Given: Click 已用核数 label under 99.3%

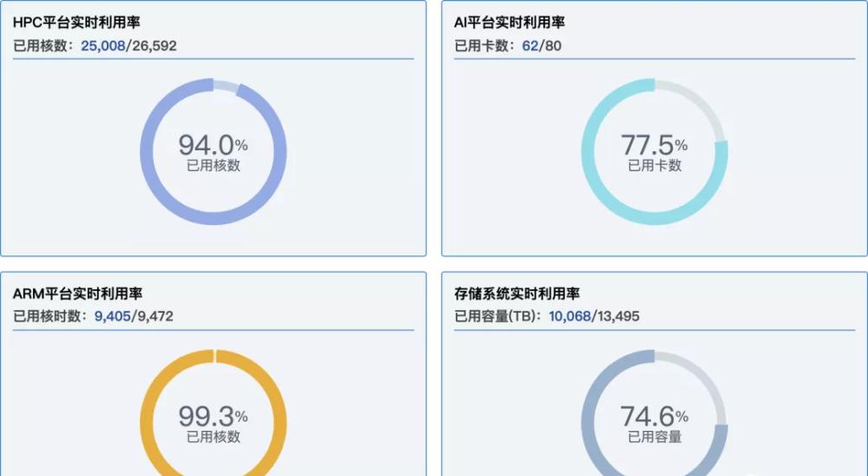Looking at the screenshot, I should pos(214,437).
